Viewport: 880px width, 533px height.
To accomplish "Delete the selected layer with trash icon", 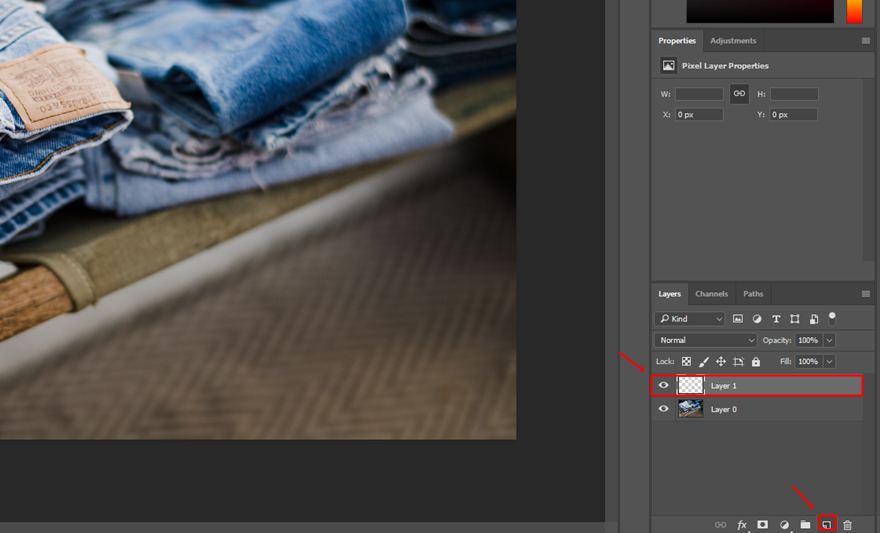I will (x=847, y=525).
